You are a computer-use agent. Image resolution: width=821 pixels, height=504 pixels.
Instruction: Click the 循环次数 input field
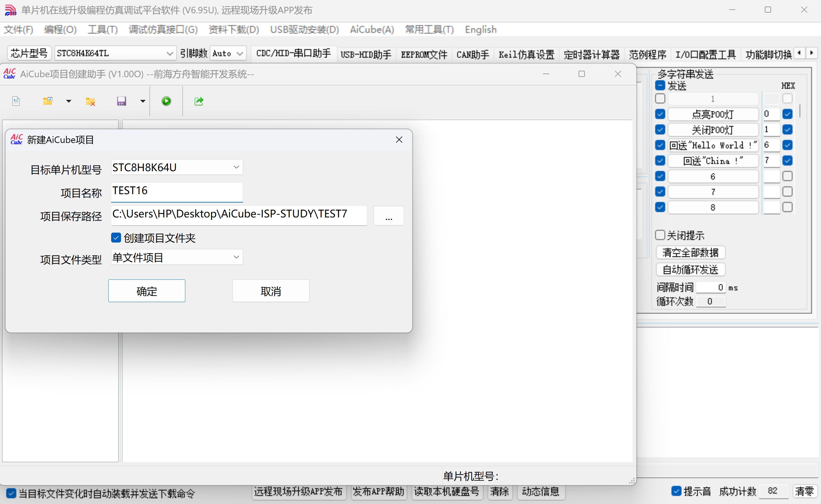click(x=710, y=301)
